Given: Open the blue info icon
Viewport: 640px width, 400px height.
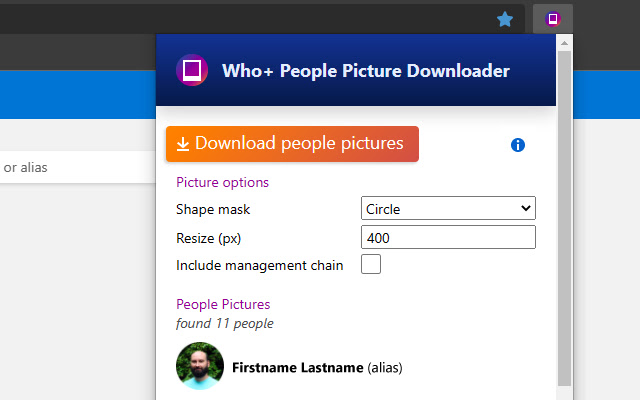Looking at the screenshot, I should [x=518, y=145].
